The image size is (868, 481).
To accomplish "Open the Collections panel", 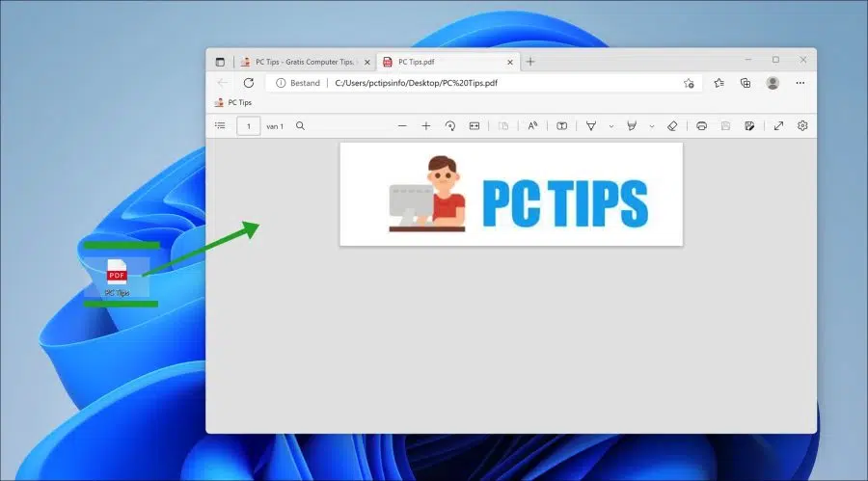I will (746, 83).
